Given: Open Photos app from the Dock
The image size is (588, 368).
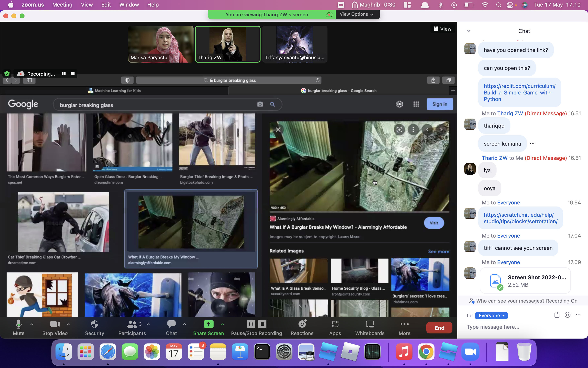Looking at the screenshot, I should 152,352.
